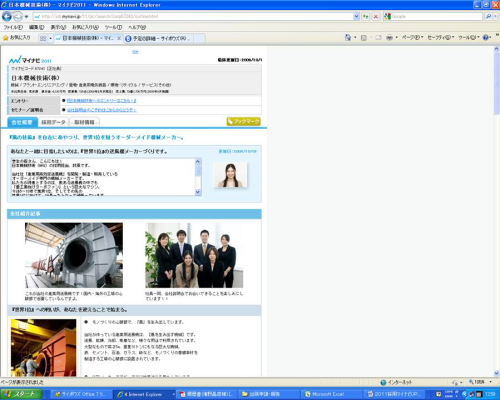Click the group staff photo

pyautogui.click(x=194, y=255)
